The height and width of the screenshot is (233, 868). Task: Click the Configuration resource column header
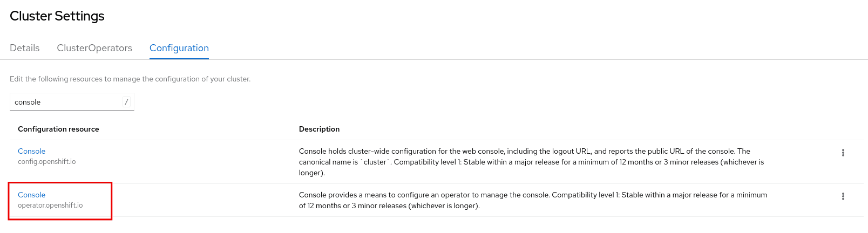click(58, 129)
